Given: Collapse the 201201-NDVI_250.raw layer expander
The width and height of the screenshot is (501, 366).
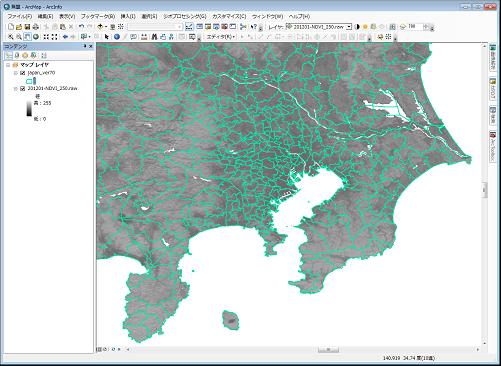Looking at the screenshot, I should (x=15, y=88).
